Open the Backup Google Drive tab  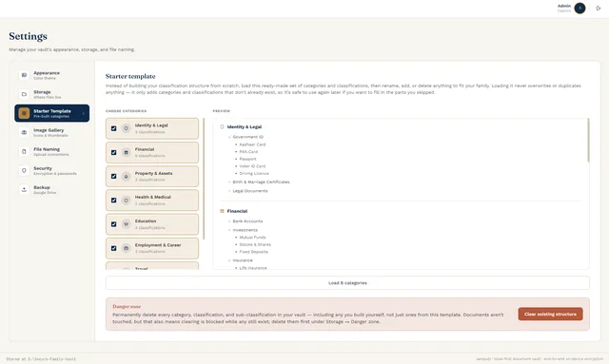[x=52, y=189]
